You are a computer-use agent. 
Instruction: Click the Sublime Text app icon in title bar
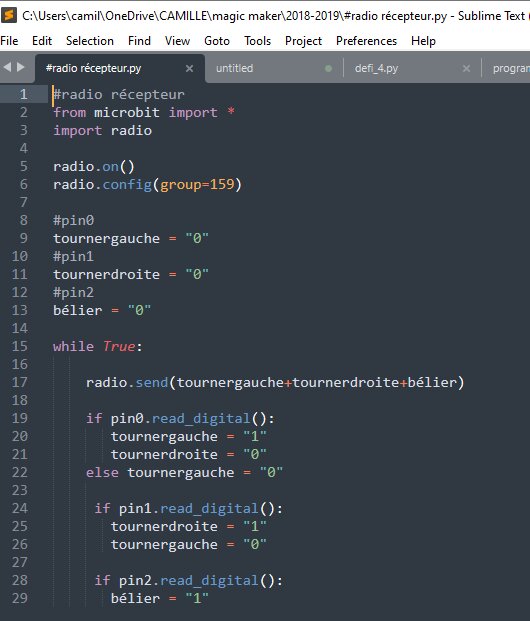click(9, 15)
